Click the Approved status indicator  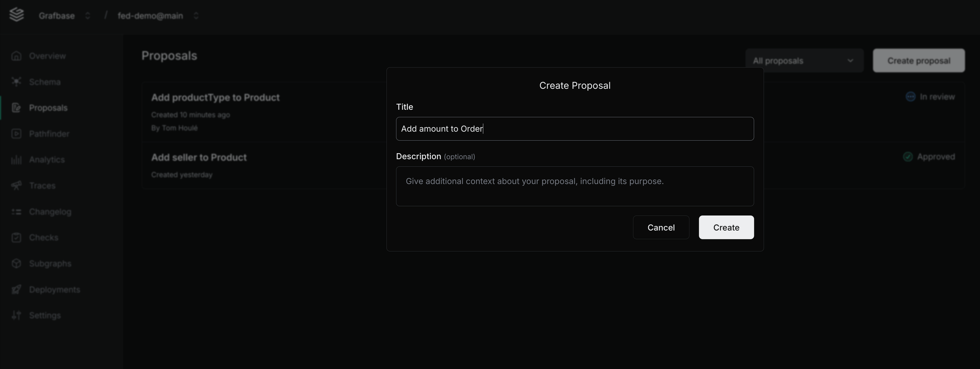tap(929, 157)
